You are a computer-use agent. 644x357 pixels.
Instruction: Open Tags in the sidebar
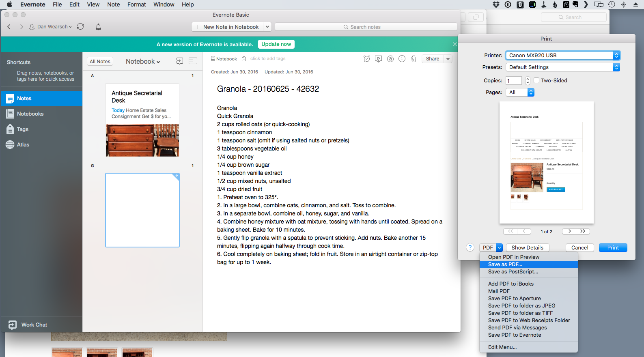coord(42,129)
